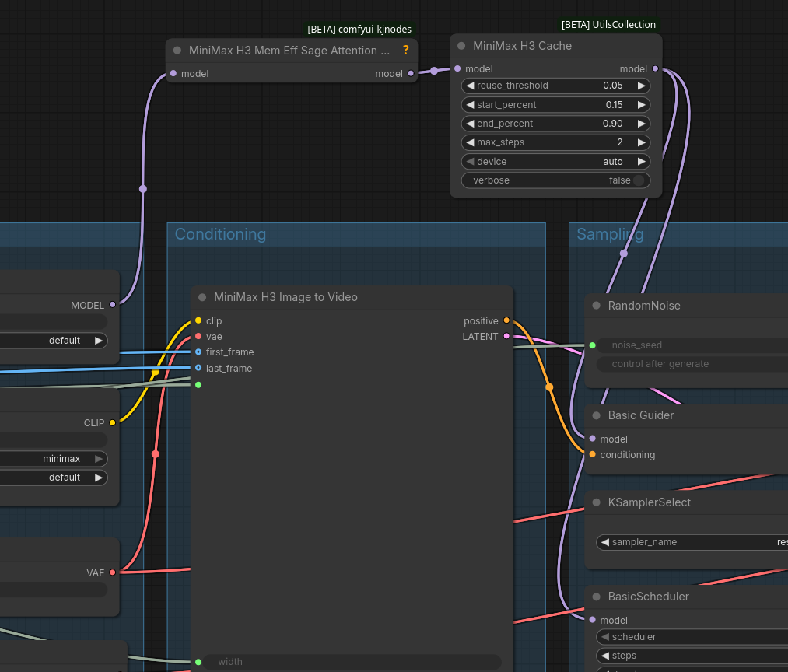Collapse the KSamplerSelect node
Screen dimensions: 788x672
point(596,502)
